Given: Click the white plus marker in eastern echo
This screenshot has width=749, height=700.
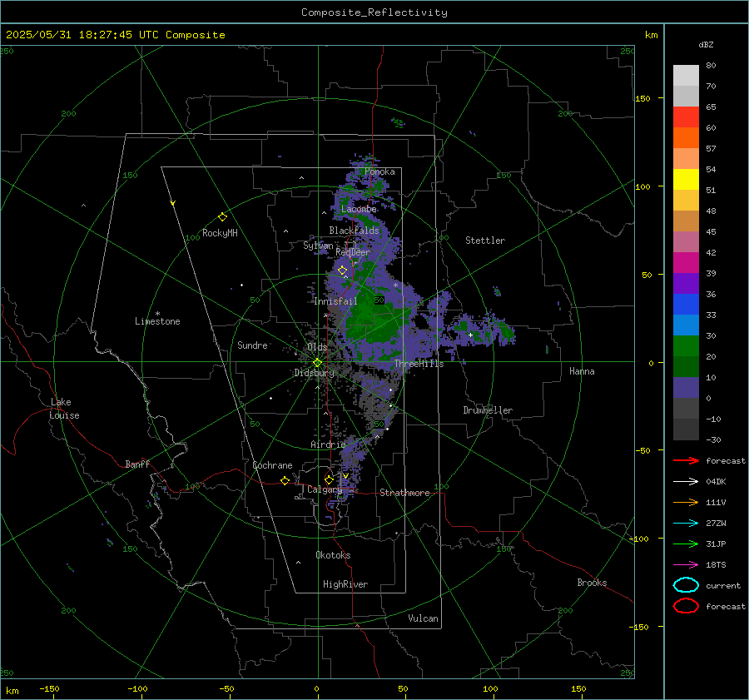Looking at the screenshot, I should (x=470, y=335).
